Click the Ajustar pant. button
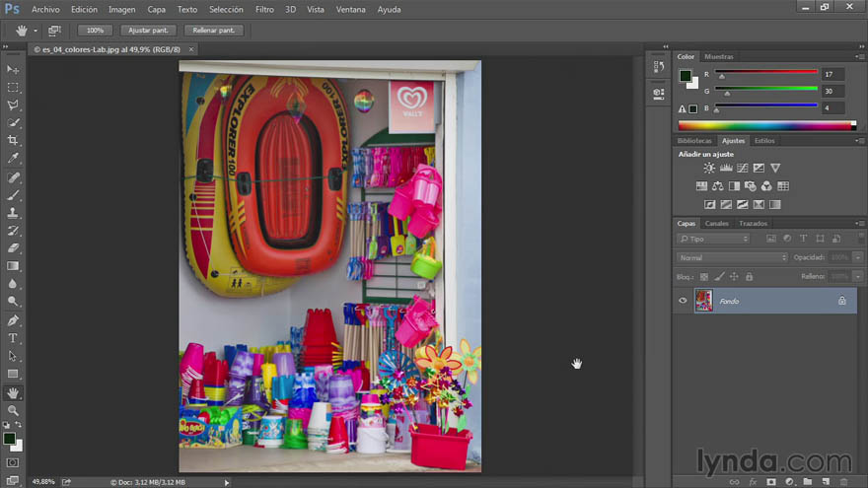 click(x=148, y=31)
